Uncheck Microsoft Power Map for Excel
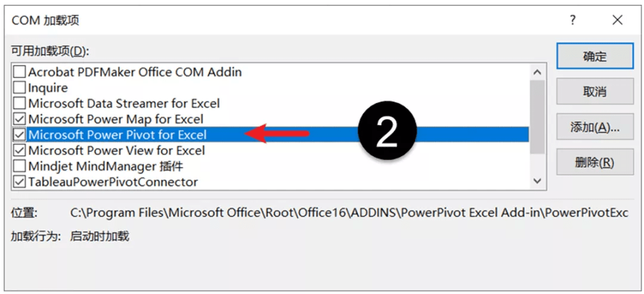The width and height of the screenshot is (644, 294). point(20,119)
